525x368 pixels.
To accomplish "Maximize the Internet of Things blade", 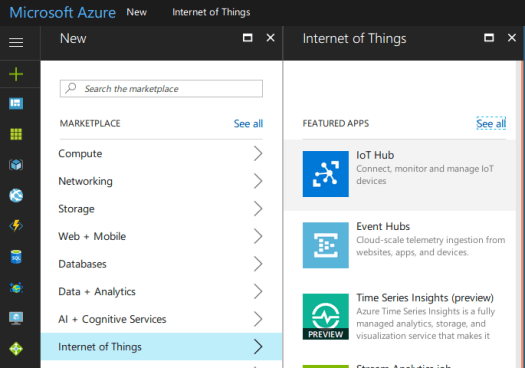I will click(489, 38).
